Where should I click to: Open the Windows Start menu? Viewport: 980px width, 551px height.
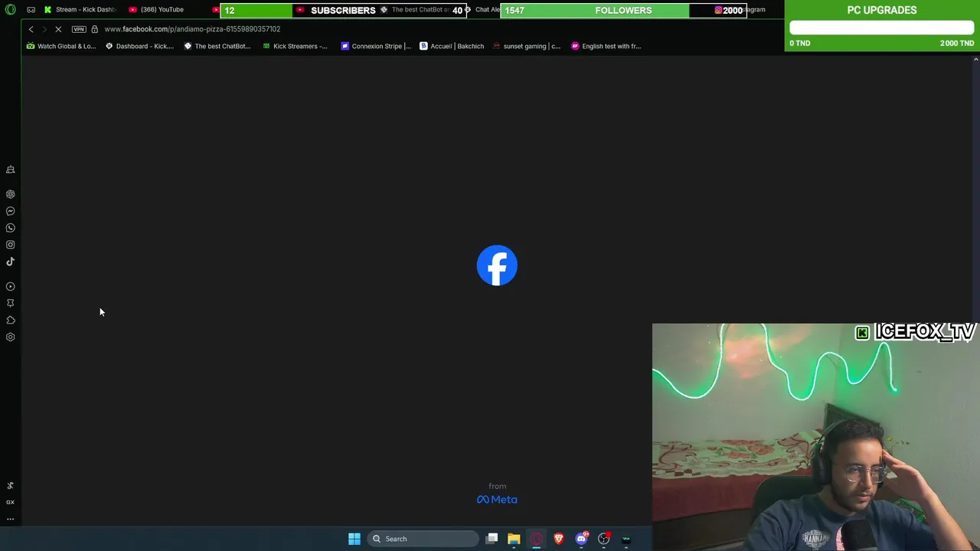(x=354, y=539)
